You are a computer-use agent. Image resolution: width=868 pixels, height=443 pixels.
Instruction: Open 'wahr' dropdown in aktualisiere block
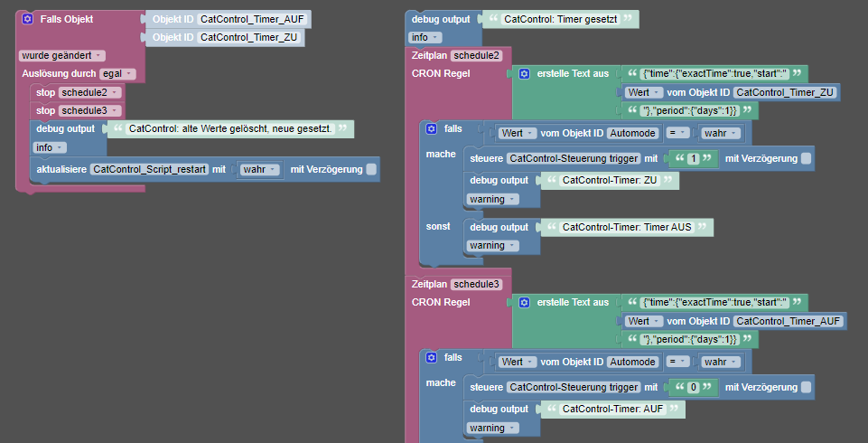tap(258, 169)
